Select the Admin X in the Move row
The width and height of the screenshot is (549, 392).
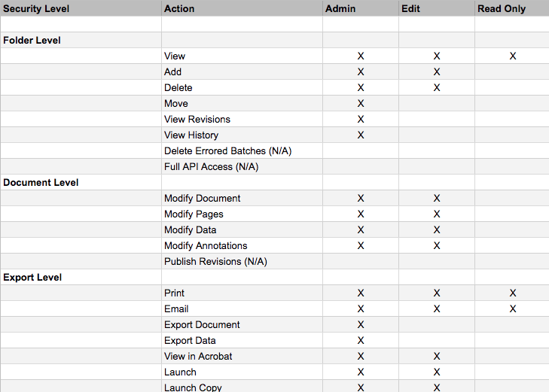click(x=361, y=103)
